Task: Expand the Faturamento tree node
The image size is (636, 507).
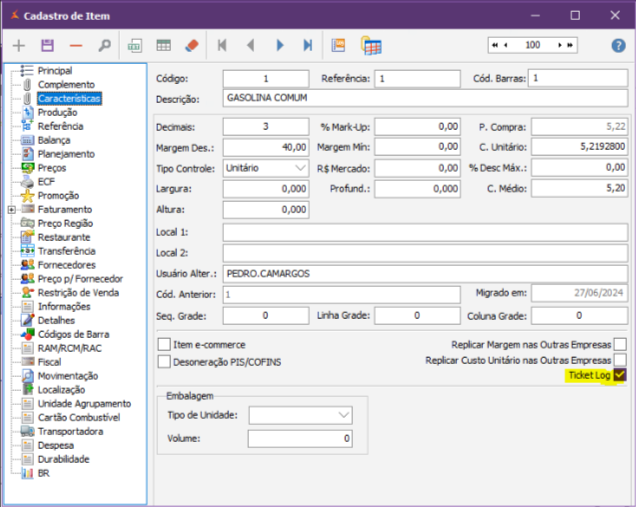Action: coord(11,210)
